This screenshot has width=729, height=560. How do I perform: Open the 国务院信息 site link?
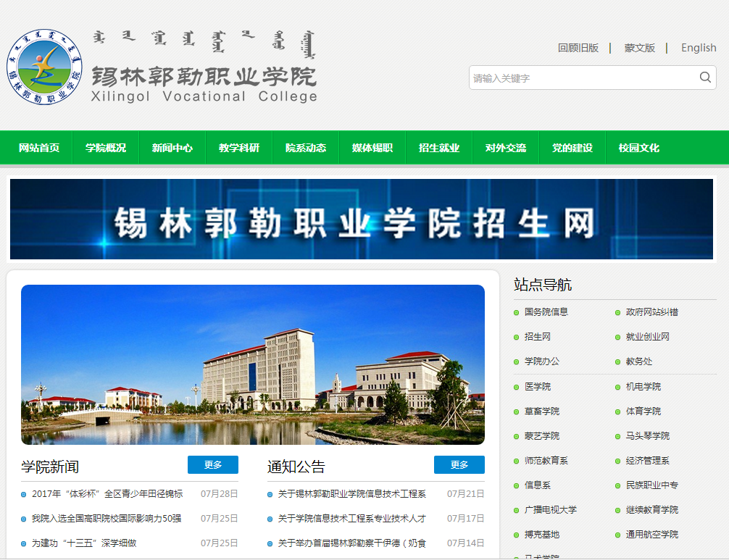pos(546,312)
